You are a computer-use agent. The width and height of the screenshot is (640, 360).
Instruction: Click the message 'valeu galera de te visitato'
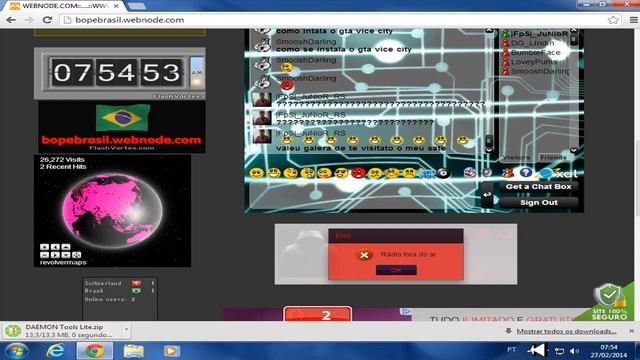coord(361,148)
